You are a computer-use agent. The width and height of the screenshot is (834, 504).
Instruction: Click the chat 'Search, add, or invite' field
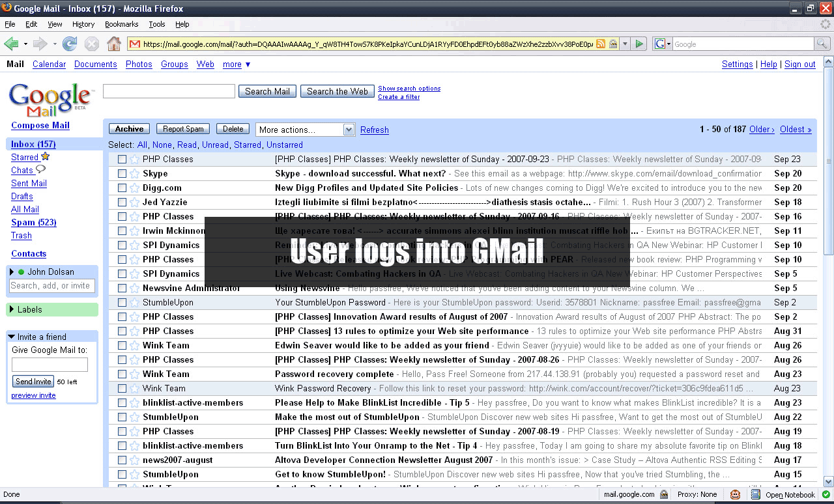pos(52,286)
